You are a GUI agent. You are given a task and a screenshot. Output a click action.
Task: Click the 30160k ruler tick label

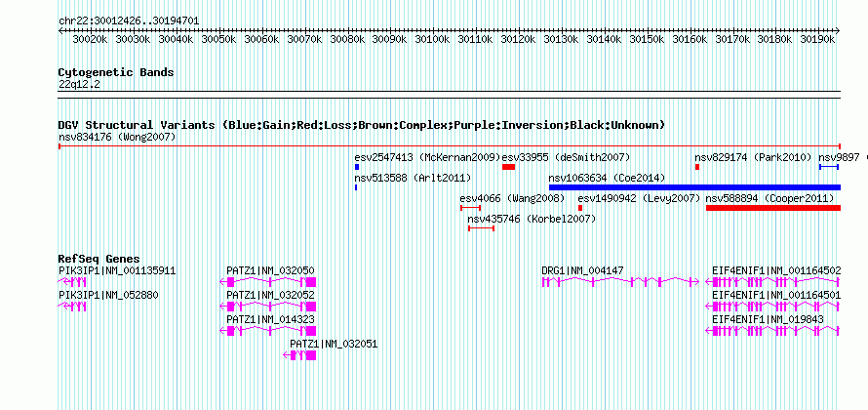(x=690, y=40)
